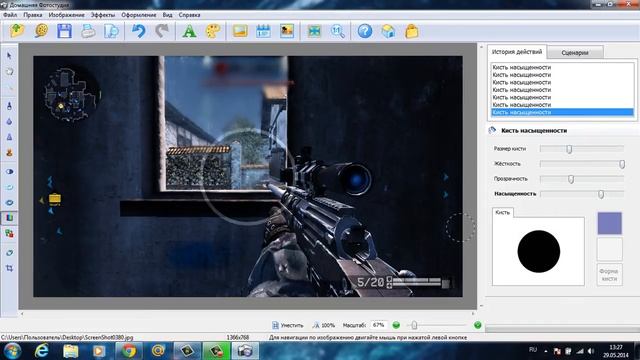640x360 pixels.
Task: Open the Изображение menu
Action: tap(67, 15)
